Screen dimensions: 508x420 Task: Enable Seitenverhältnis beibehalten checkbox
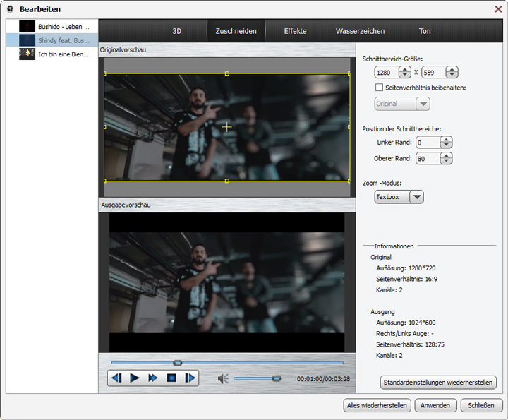point(379,88)
